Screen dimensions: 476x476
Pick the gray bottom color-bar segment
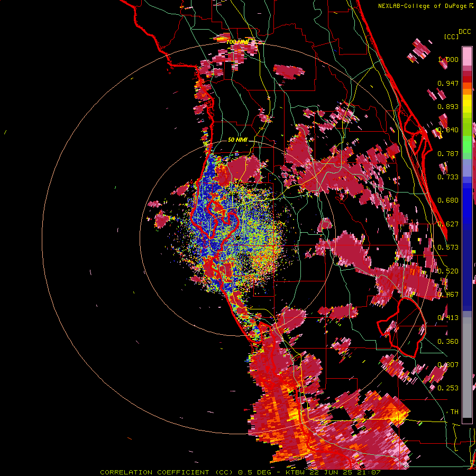[x=467, y=368]
